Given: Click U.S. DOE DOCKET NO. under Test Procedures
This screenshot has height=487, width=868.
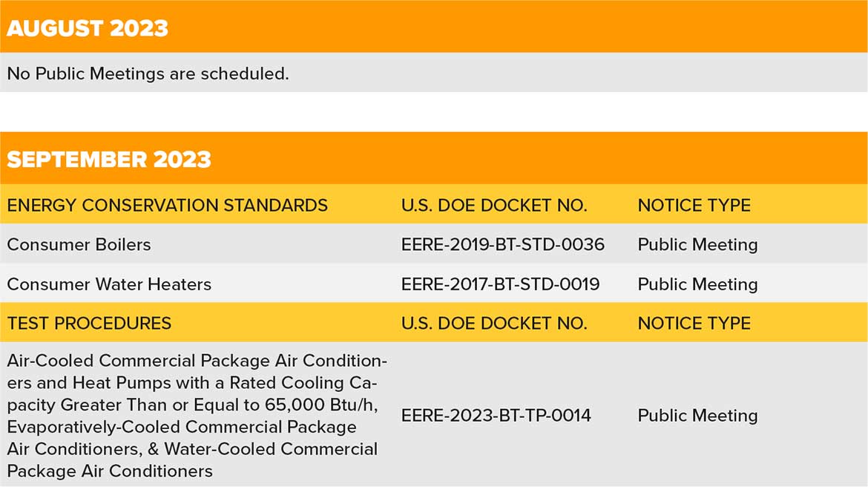Looking at the screenshot, I should point(494,324).
